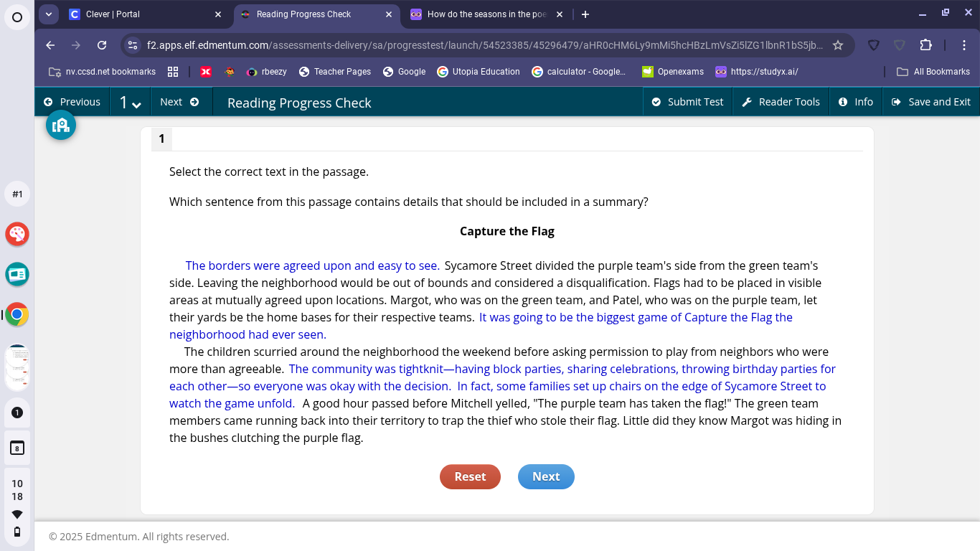Click Next to go to the next question
Screen dimensions: 980x551
(546, 476)
